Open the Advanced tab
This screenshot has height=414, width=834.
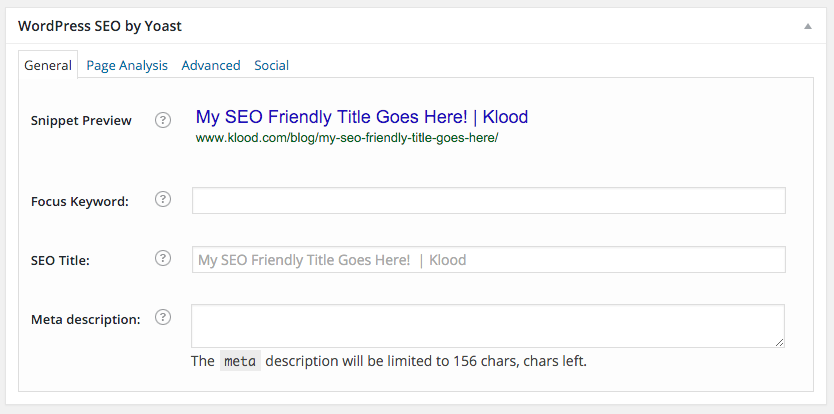point(211,65)
